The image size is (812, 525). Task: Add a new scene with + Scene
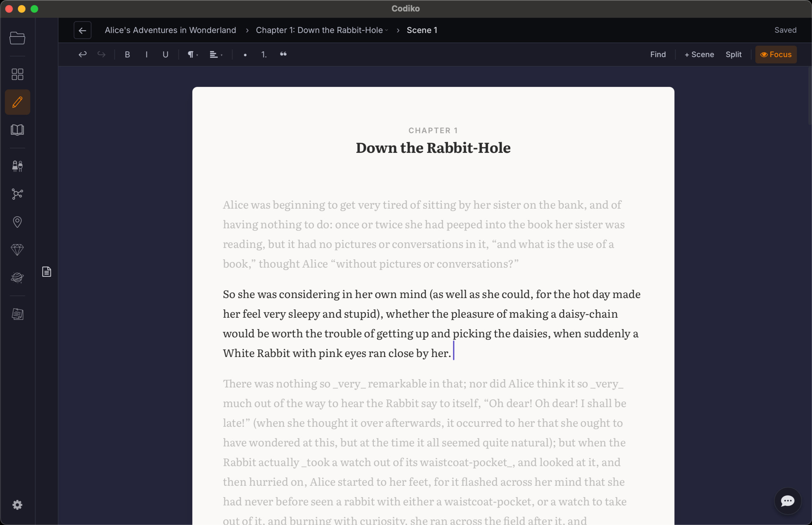pos(699,55)
